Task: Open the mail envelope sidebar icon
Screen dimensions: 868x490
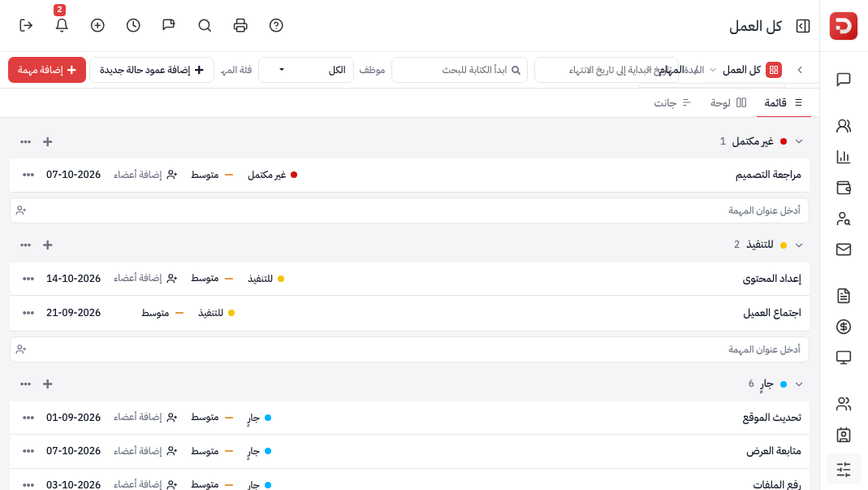Action: pyautogui.click(x=844, y=249)
